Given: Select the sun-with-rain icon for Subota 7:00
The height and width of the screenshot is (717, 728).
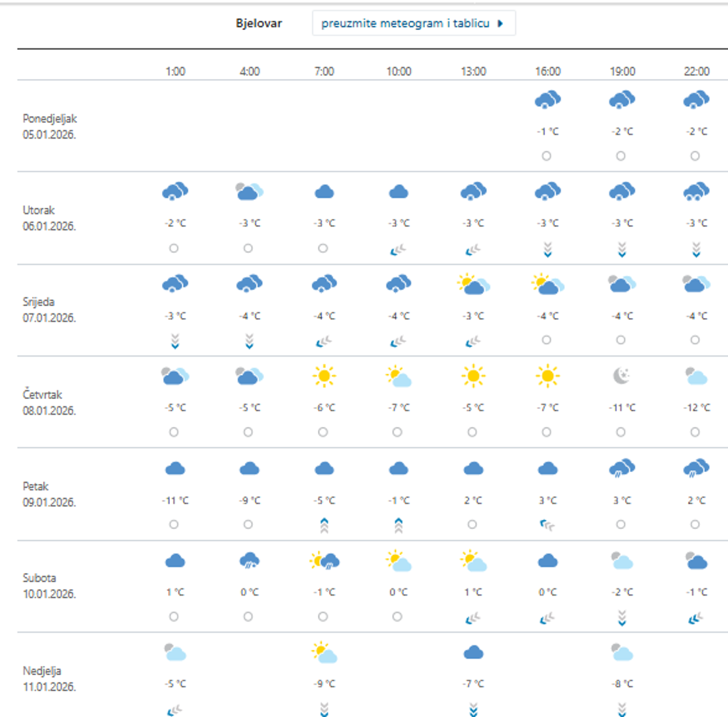Looking at the screenshot, I should point(323,561).
